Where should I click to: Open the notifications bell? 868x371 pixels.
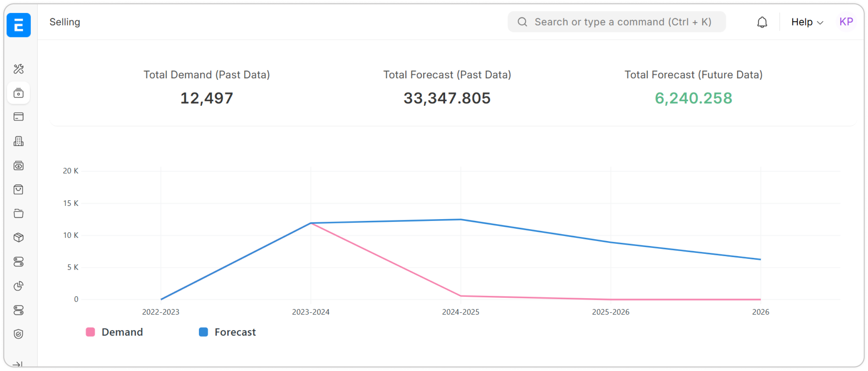[762, 22]
